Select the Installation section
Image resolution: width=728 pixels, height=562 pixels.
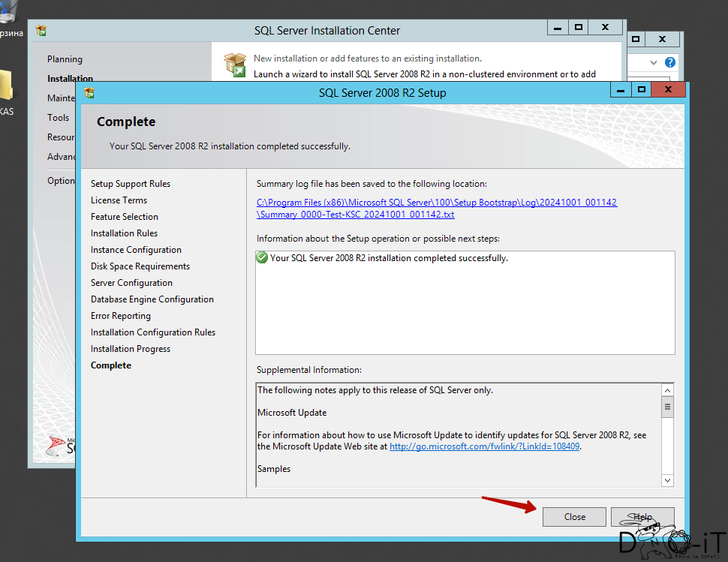coord(70,78)
